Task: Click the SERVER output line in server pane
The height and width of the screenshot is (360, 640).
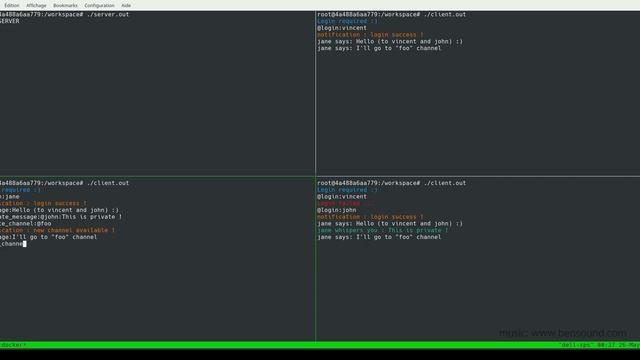Action: pyautogui.click(x=10, y=21)
